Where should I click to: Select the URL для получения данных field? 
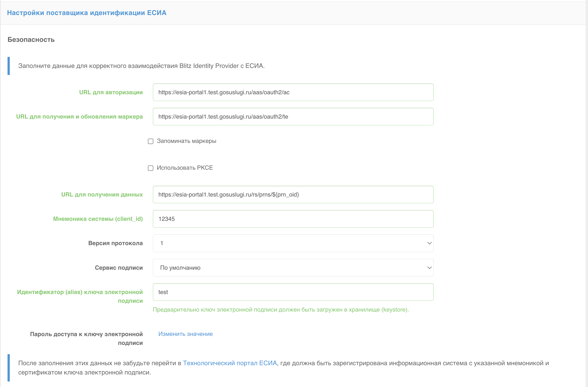point(293,195)
